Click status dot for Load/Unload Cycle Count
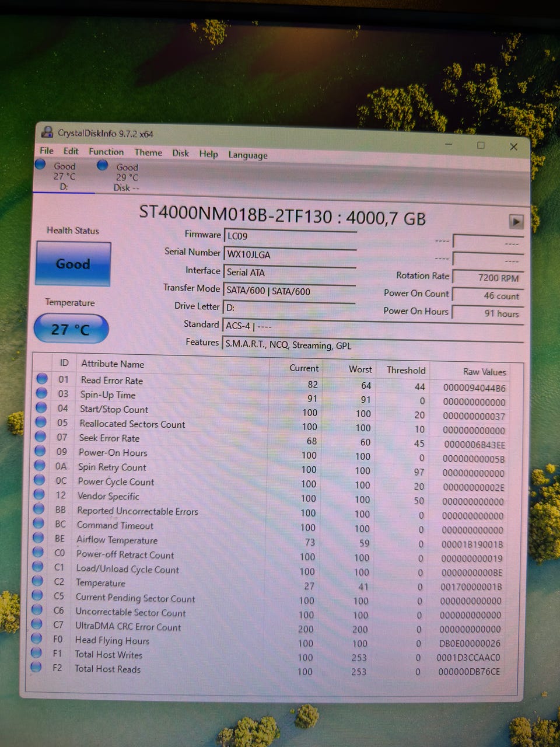The height and width of the screenshot is (747, 560). [x=38, y=566]
